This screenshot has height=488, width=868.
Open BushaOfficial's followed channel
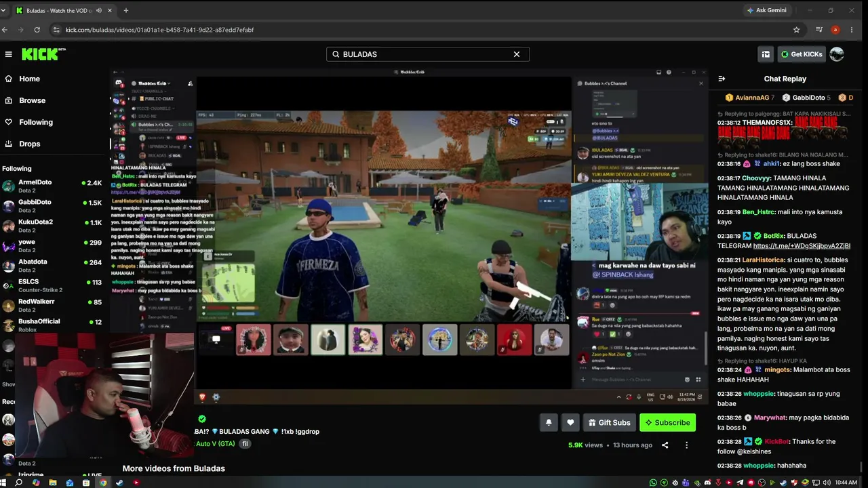click(x=53, y=325)
